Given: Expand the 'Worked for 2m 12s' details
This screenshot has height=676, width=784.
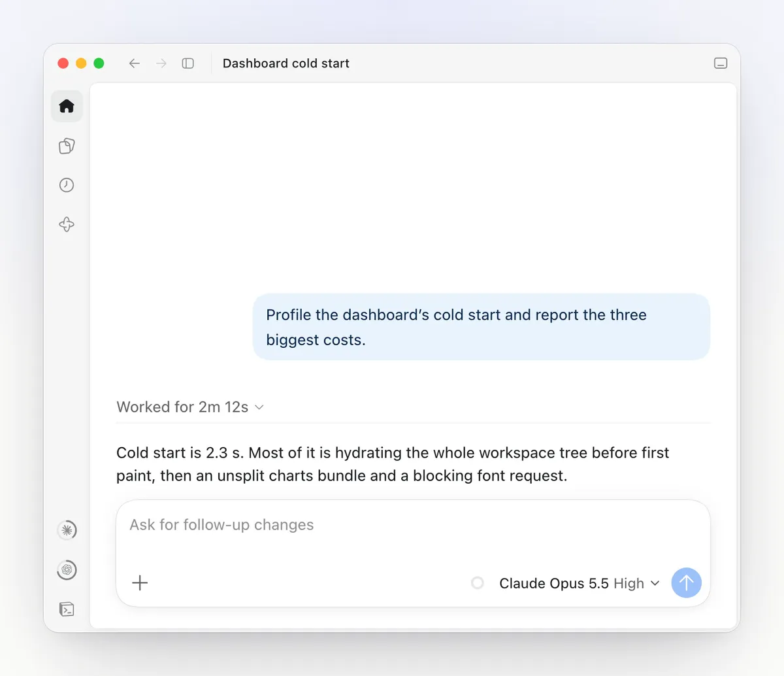Looking at the screenshot, I should coord(190,407).
